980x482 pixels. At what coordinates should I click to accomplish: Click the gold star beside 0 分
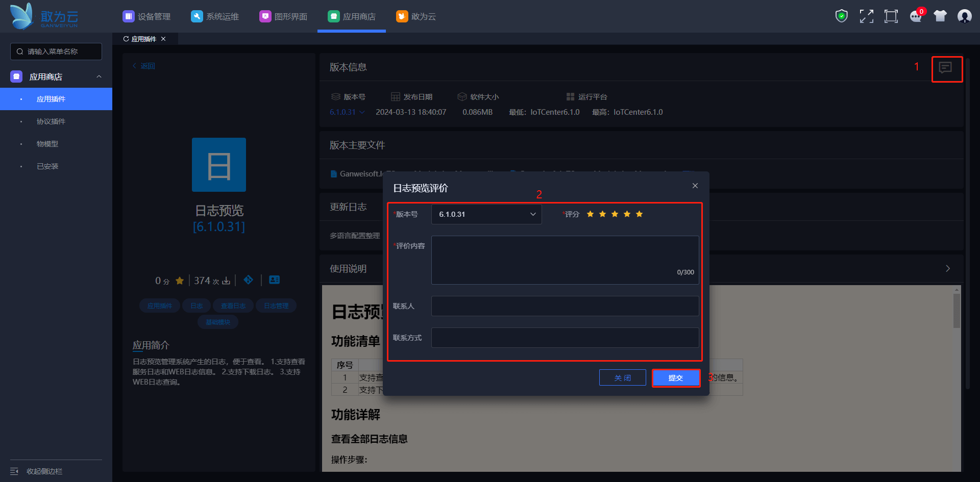tap(180, 281)
